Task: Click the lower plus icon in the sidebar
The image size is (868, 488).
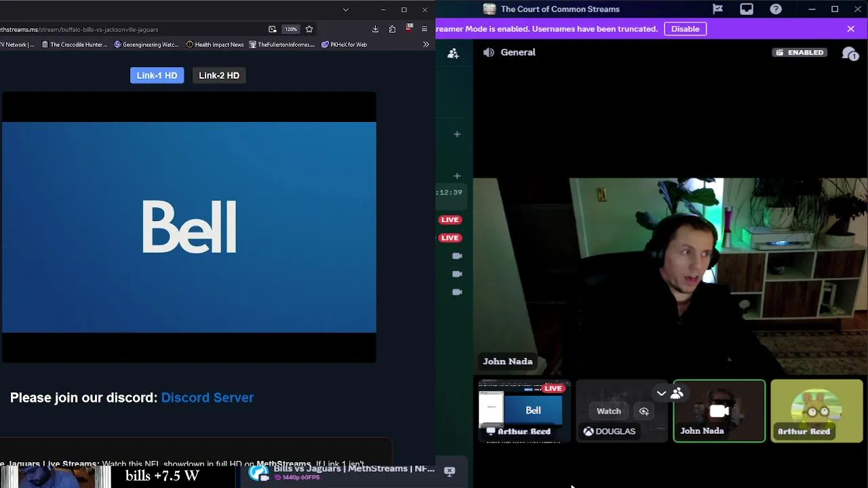Action: [x=457, y=176]
